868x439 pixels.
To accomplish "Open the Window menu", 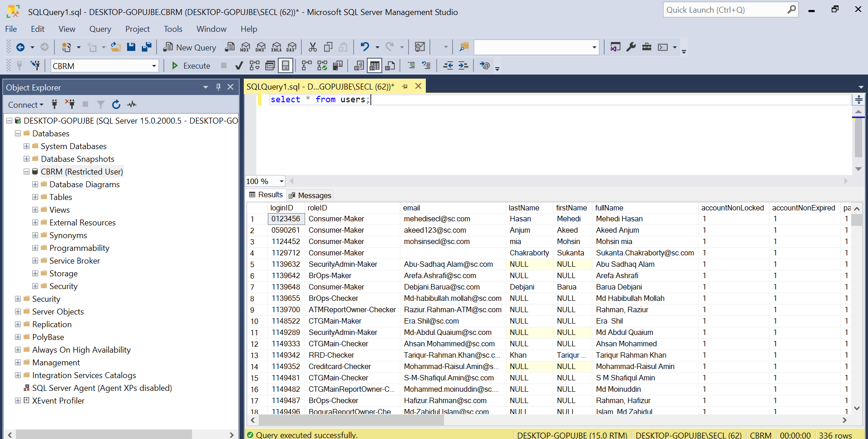I will 211,29.
